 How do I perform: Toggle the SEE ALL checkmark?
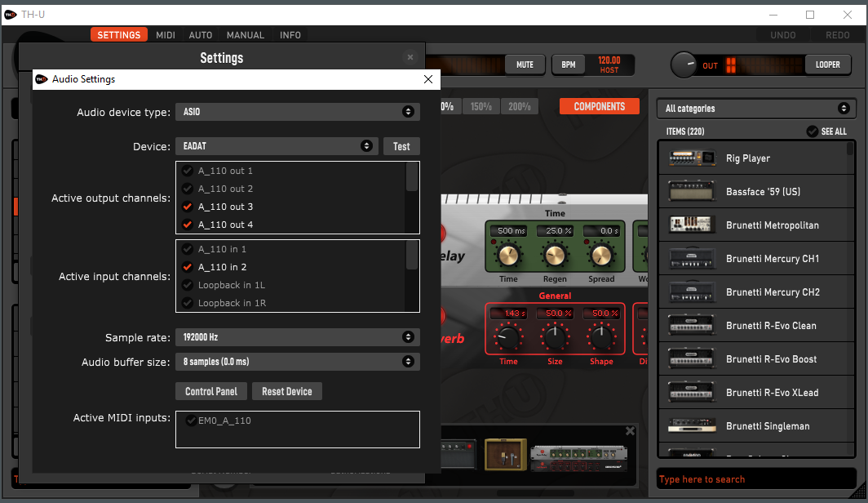point(812,131)
